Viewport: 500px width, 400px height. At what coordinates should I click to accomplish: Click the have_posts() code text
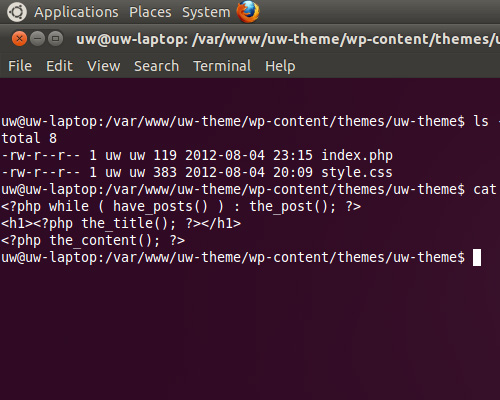160,206
